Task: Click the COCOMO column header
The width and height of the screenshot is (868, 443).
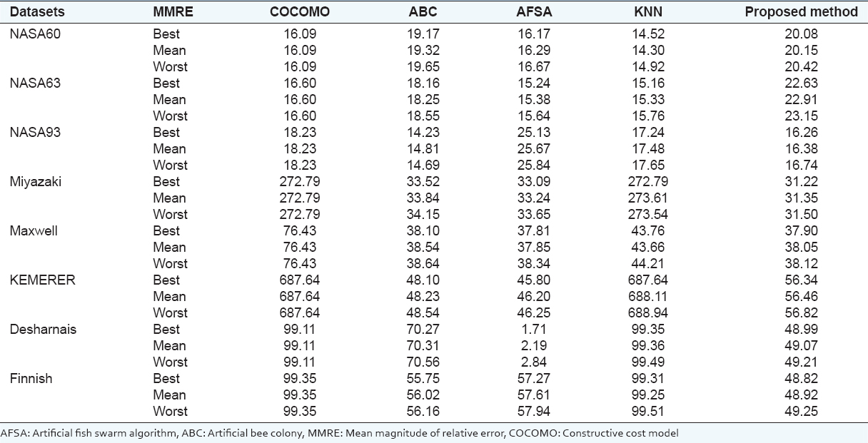Action: point(302,12)
